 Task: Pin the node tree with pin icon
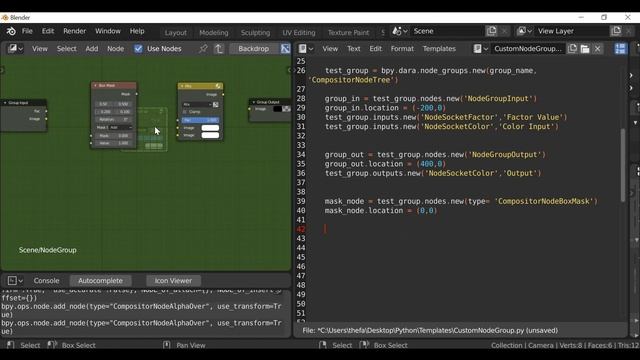(203, 49)
